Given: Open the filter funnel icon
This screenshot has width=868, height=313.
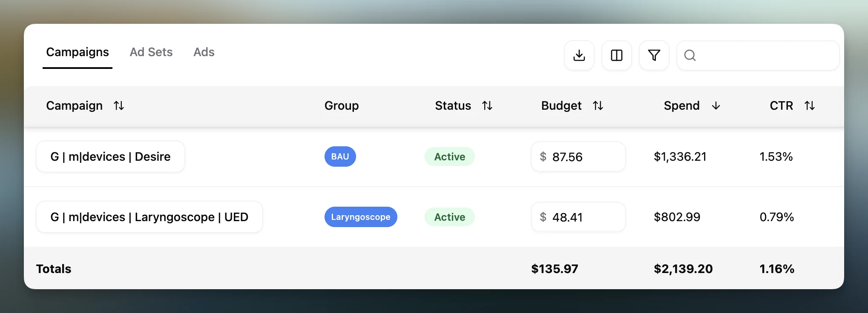Looking at the screenshot, I should pos(654,55).
